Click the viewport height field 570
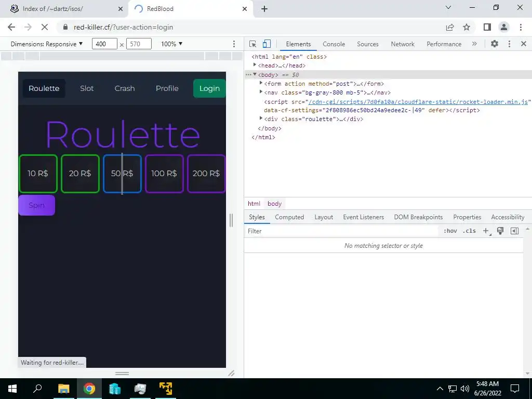Screen dimensions: 532x399 coord(139,44)
